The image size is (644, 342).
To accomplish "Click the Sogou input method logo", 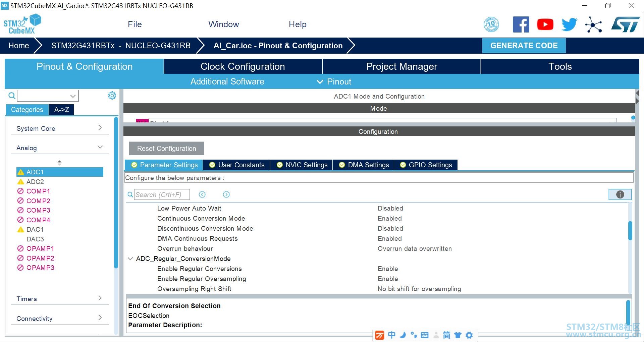I will coord(380,335).
